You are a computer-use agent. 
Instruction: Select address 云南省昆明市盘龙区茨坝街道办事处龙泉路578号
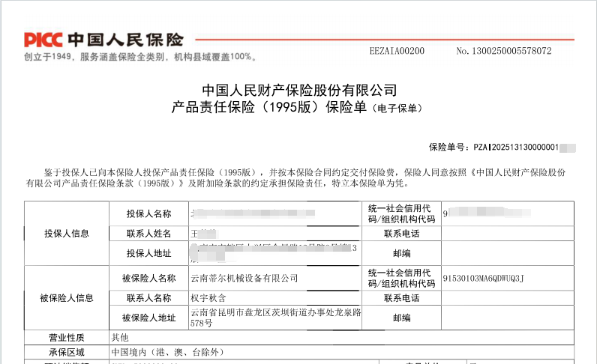coord(276,318)
